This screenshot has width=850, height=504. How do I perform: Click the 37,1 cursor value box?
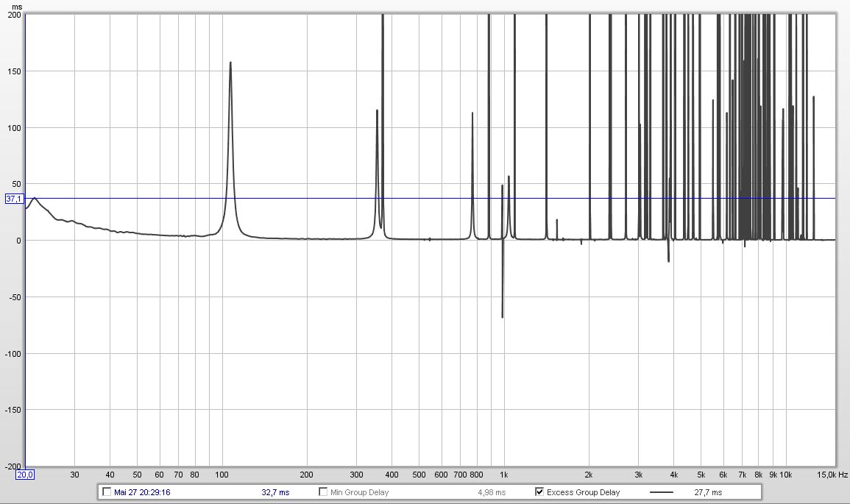14,199
